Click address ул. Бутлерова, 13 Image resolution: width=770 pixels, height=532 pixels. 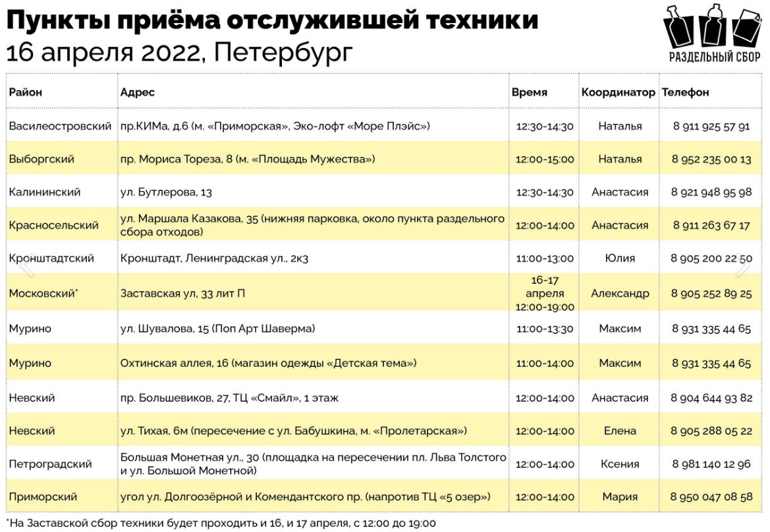tap(166, 192)
